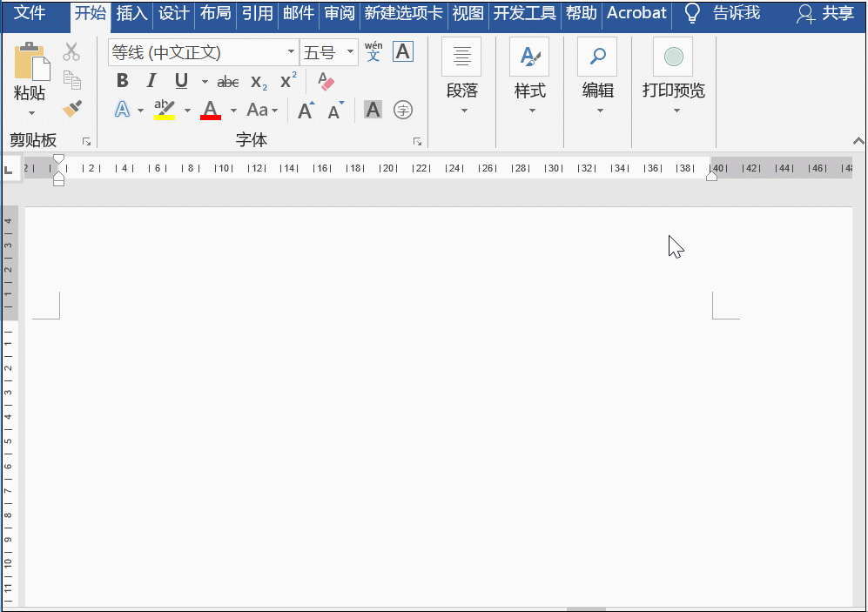Open the font name dropdown list

[x=292, y=52]
